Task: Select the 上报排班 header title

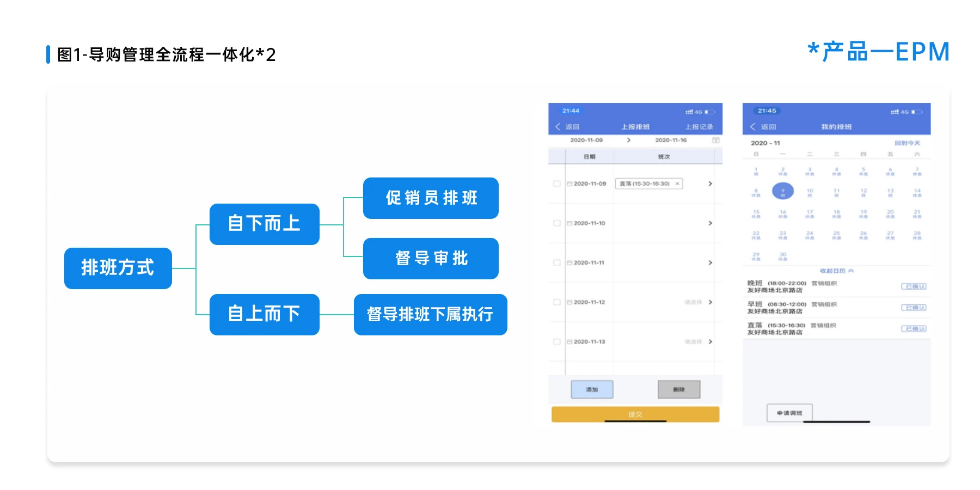Action: [635, 127]
